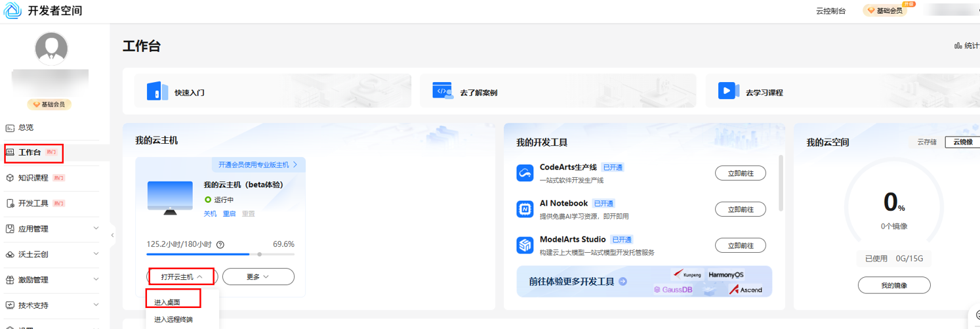Click the AI Notebook icon
Image resolution: width=980 pixels, height=329 pixels.
pyautogui.click(x=525, y=209)
